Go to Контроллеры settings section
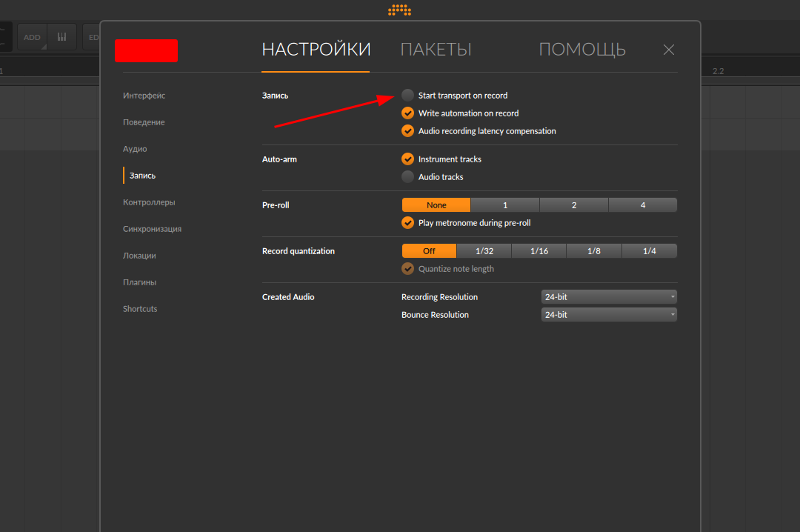800x532 pixels. point(149,202)
